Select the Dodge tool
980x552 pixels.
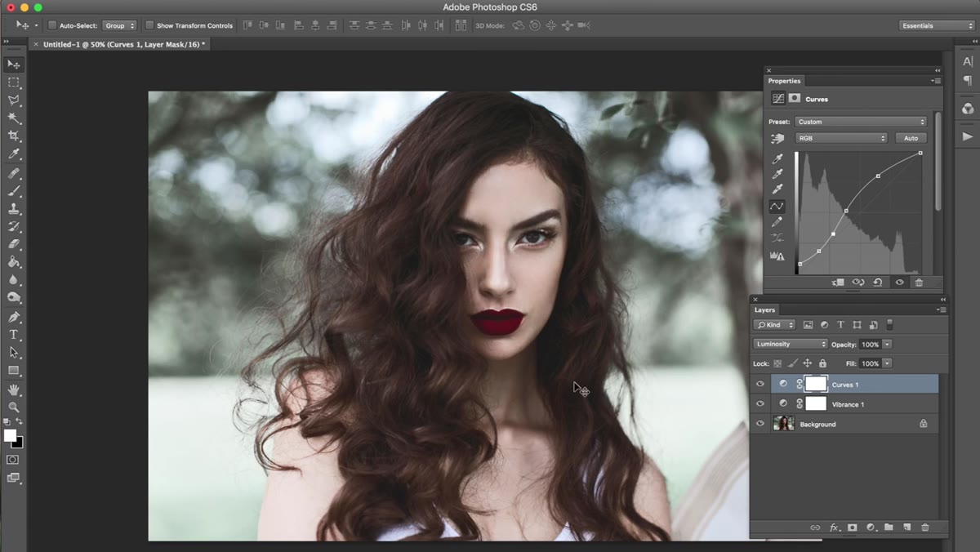[14, 298]
